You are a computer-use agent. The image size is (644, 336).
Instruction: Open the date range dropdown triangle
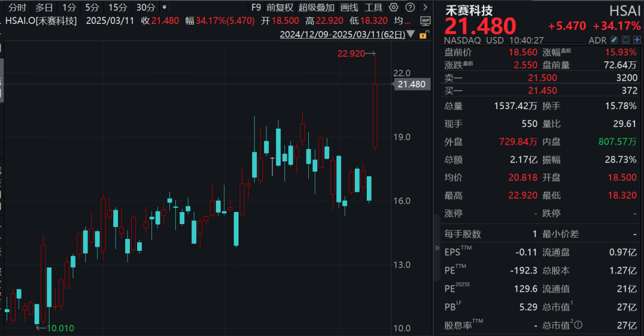(x=410, y=35)
